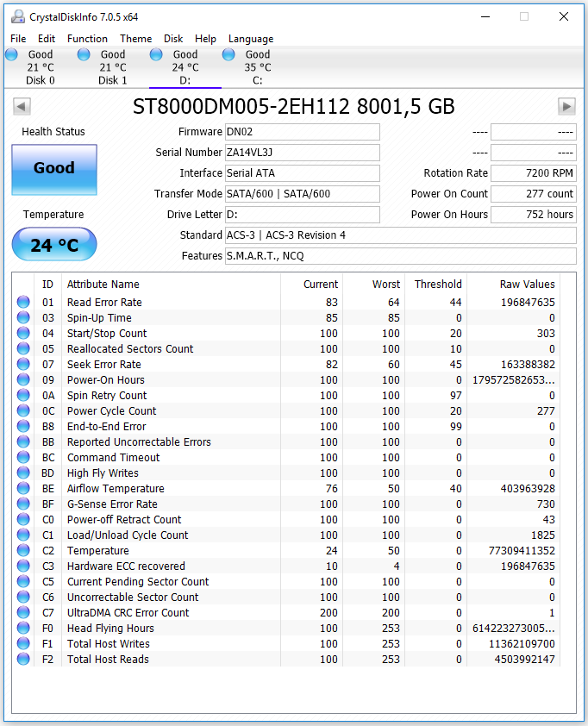
Task: Select Disk 0 drive tab
Action: (41, 67)
